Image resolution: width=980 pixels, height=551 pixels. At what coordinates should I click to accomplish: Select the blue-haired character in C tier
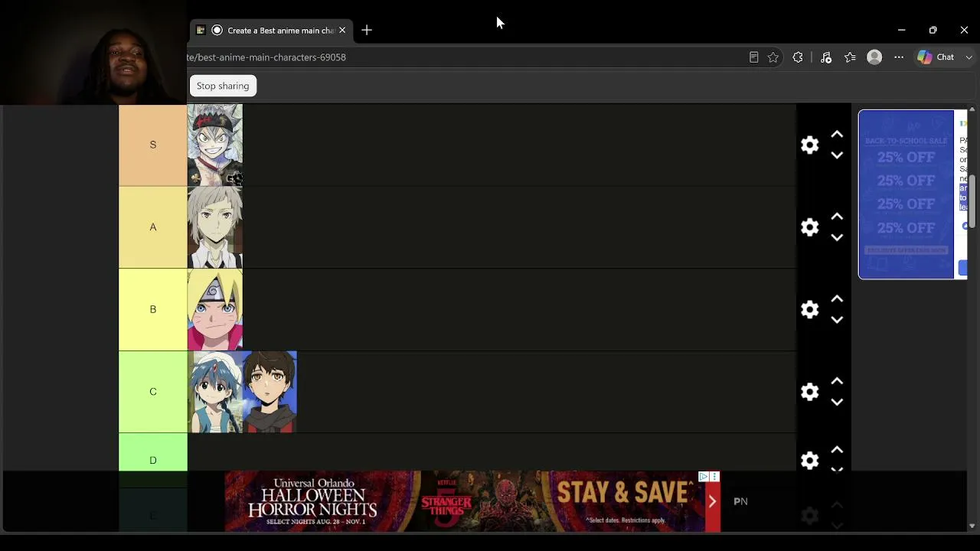click(x=215, y=392)
